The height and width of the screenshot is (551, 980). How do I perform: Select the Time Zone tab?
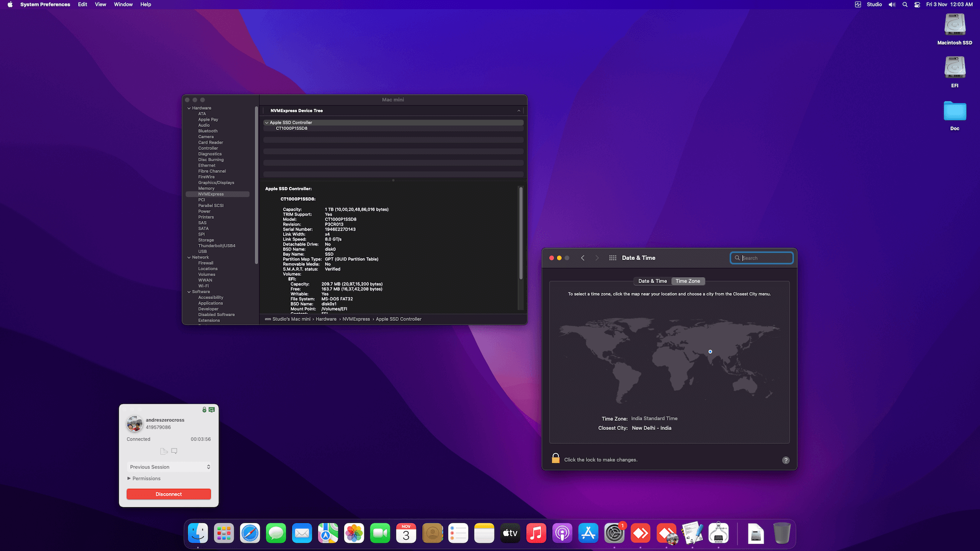[688, 281]
